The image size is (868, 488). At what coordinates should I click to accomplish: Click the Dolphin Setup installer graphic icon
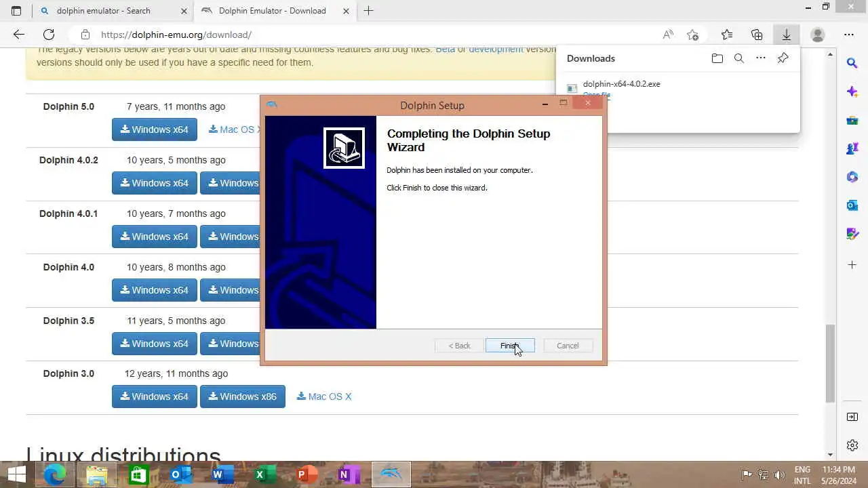tap(344, 148)
